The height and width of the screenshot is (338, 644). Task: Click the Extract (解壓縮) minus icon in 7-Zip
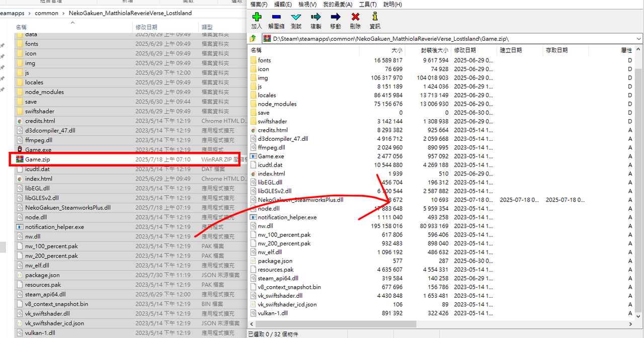(276, 17)
